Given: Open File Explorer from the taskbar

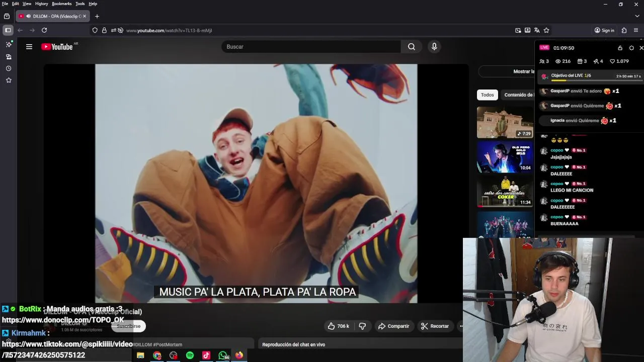Looking at the screenshot, I should click(x=140, y=355).
